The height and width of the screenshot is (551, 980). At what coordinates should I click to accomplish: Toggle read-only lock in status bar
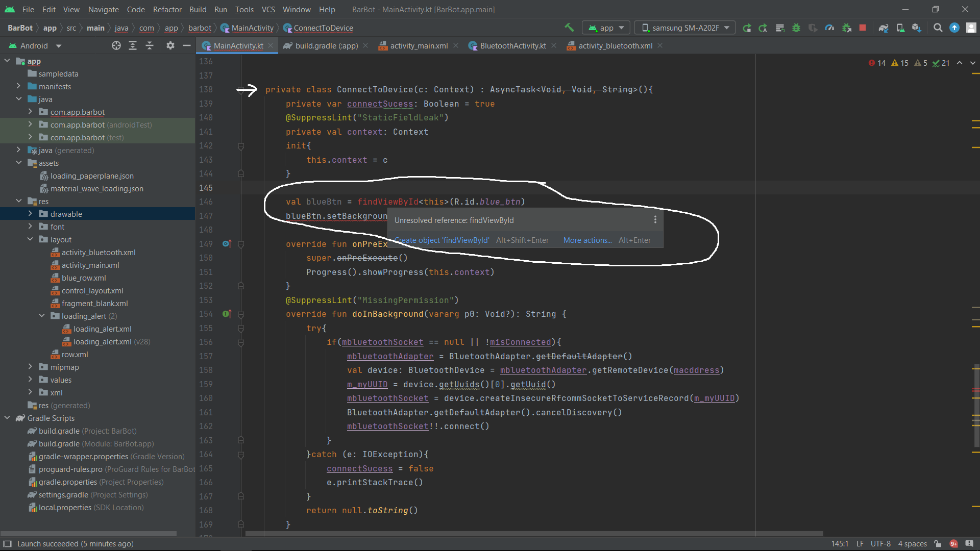pos(938,544)
